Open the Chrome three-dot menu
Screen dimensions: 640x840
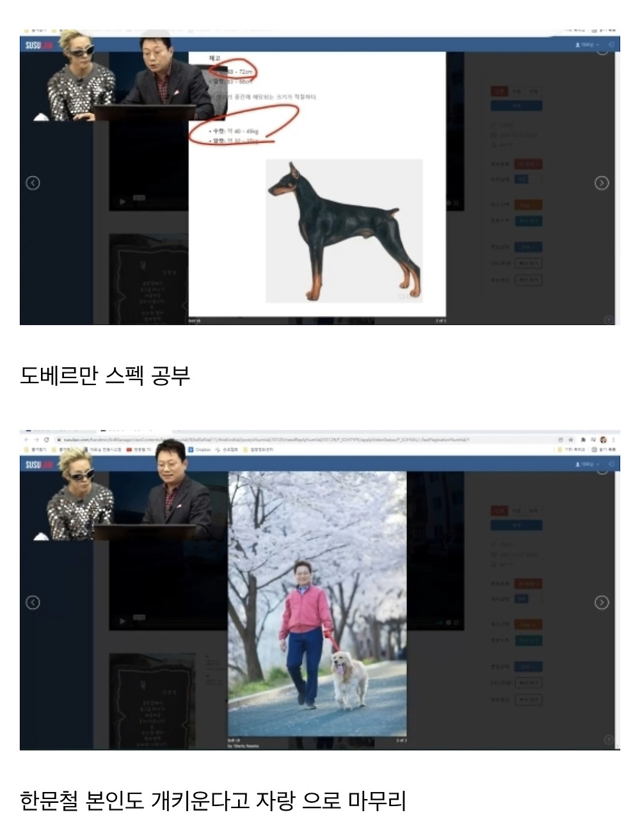pos(614,440)
